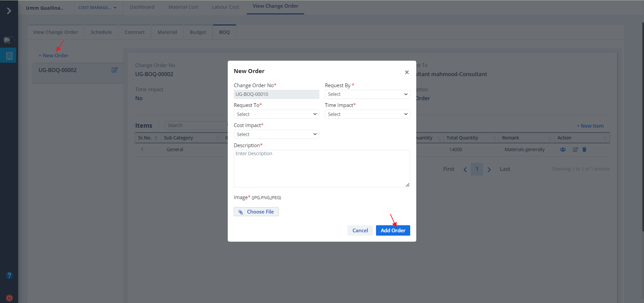Click the edit icon beside UG-BOQ-00002
Viewport: 644px width, 303px height.
point(114,70)
